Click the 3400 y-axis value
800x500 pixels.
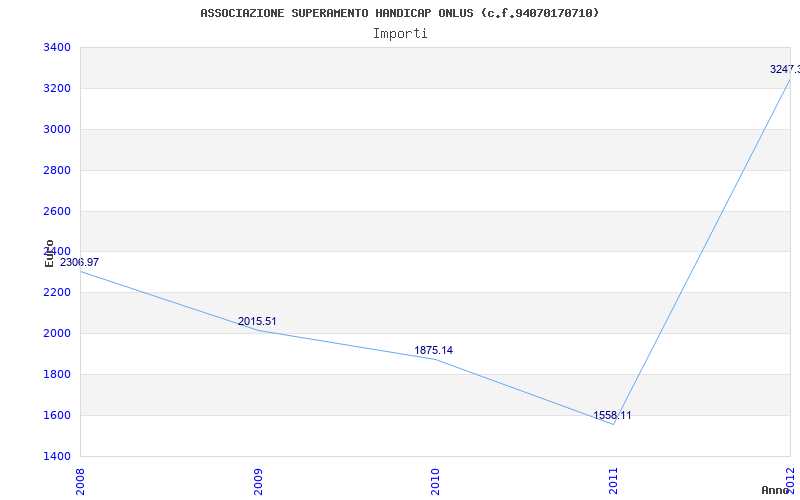57,47
